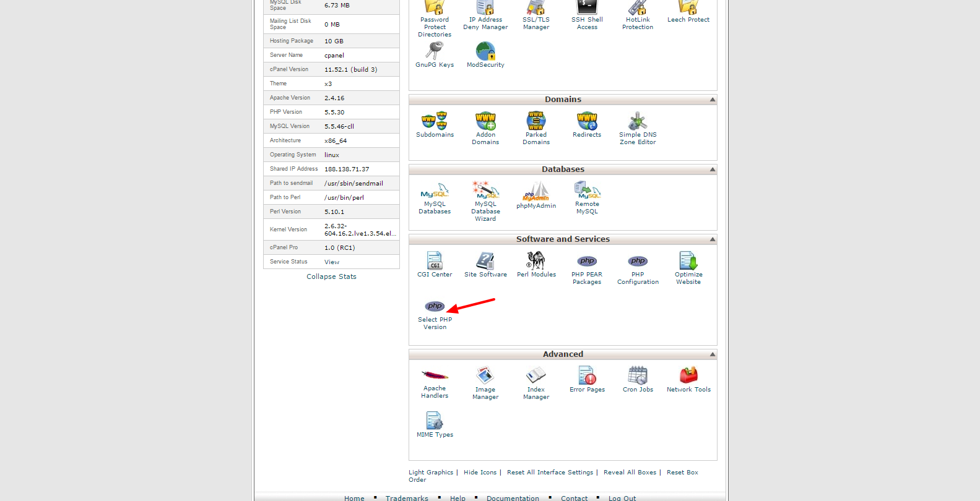Viewport: 980px width, 501px height.
Task: Collapse the Databases section
Action: 713,169
